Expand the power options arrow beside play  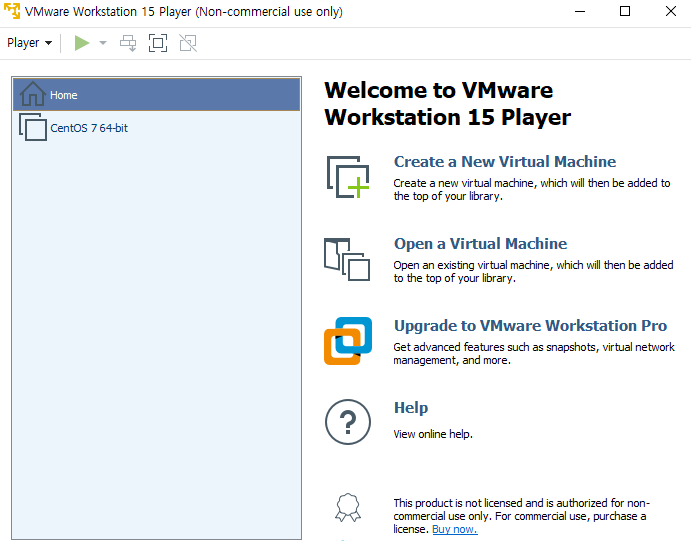pos(103,43)
